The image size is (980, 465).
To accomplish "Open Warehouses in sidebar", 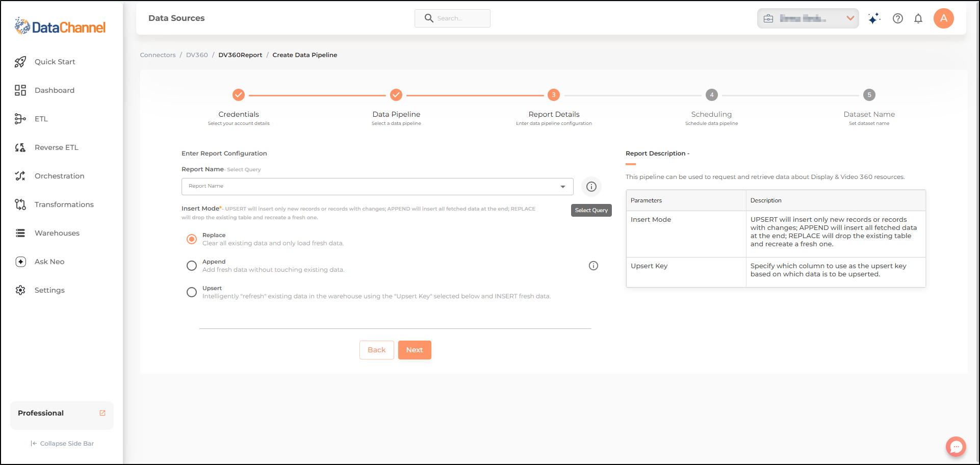I will pos(57,233).
